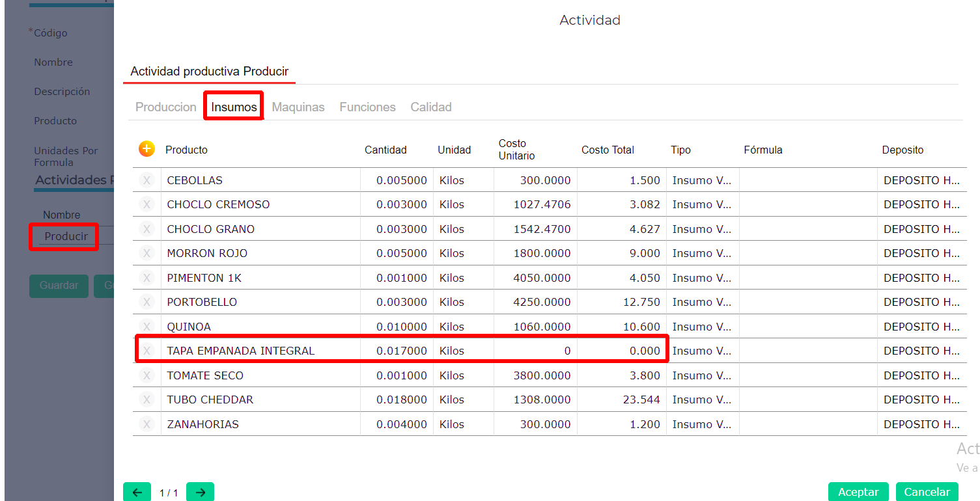Go to previous page with left arrow
The image size is (980, 501).
137,493
